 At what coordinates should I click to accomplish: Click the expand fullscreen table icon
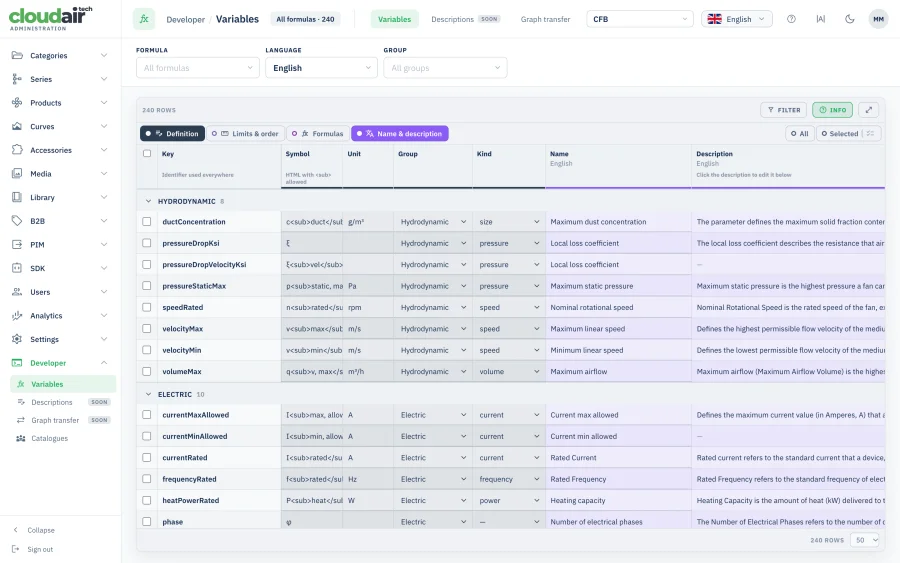[868, 110]
